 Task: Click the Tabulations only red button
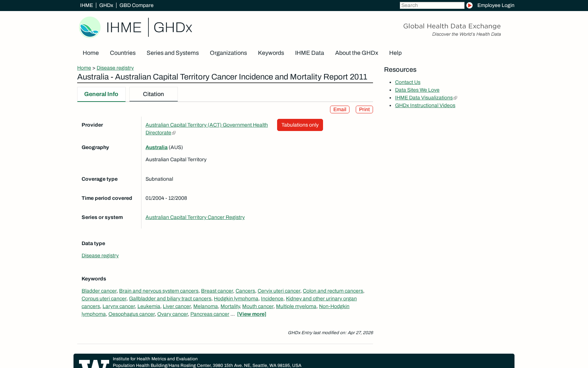point(300,125)
